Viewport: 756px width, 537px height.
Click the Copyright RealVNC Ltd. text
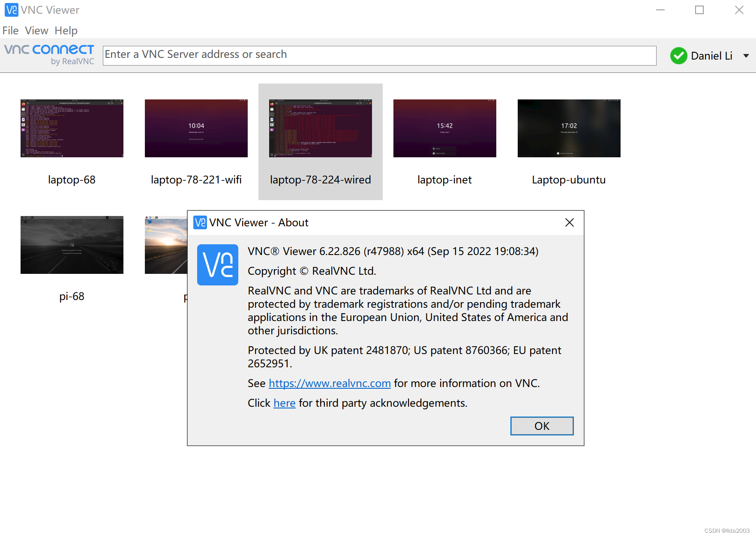click(x=312, y=271)
